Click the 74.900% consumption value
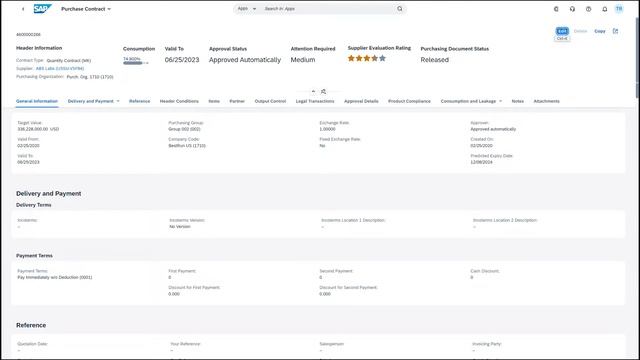This screenshot has width=640, height=360. (x=131, y=59)
